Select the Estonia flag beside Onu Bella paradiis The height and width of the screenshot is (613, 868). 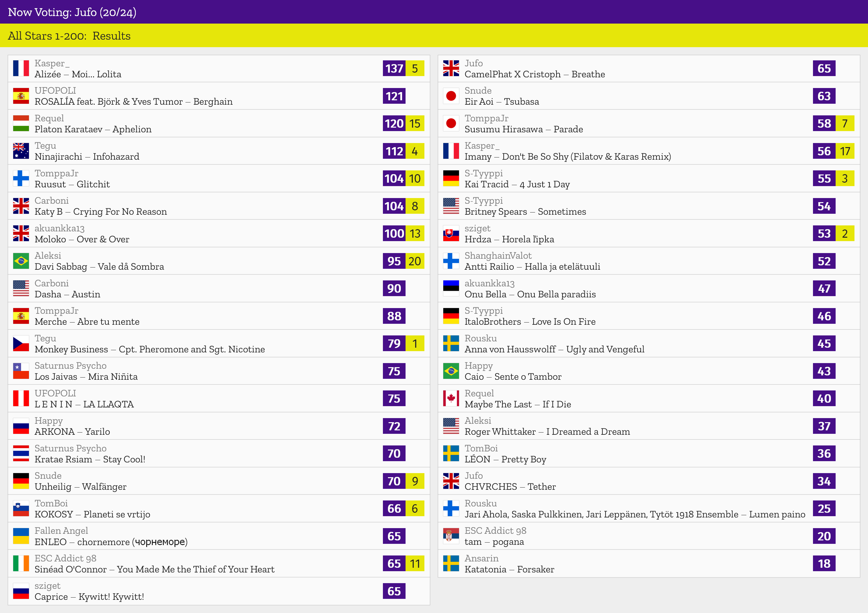click(451, 288)
